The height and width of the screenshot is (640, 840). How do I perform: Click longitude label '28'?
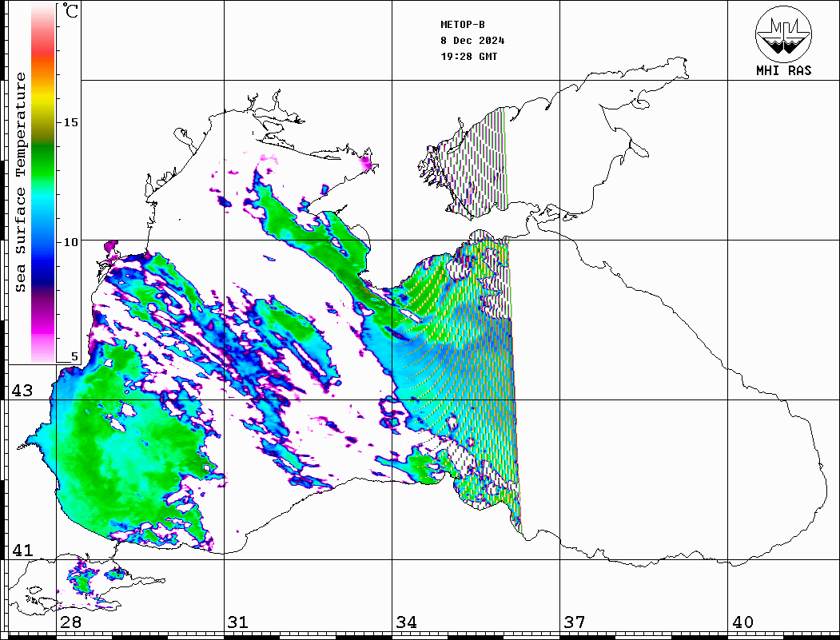point(70,622)
